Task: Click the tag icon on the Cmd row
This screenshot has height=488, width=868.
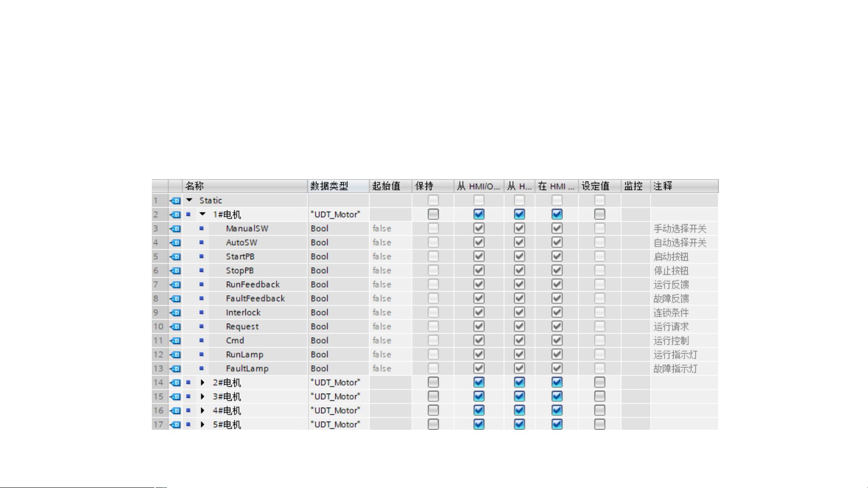Action: [175, 340]
